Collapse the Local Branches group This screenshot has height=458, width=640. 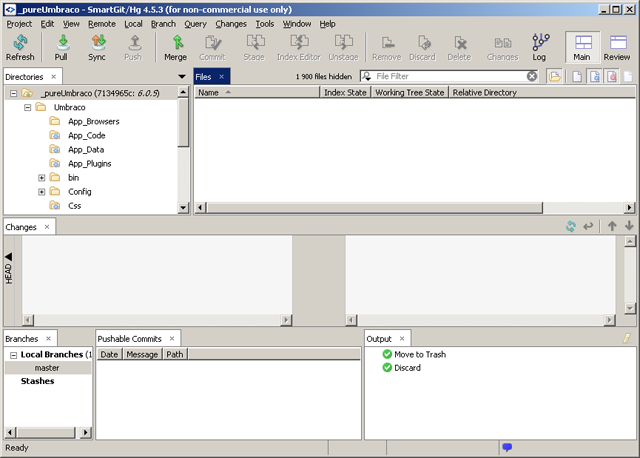[x=12, y=355]
